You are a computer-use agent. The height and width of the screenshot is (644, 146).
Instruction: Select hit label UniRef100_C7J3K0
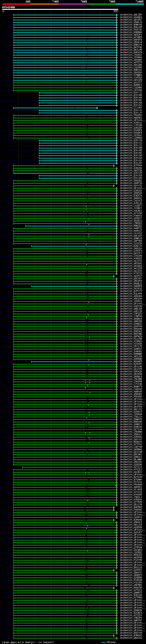click(x=131, y=108)
